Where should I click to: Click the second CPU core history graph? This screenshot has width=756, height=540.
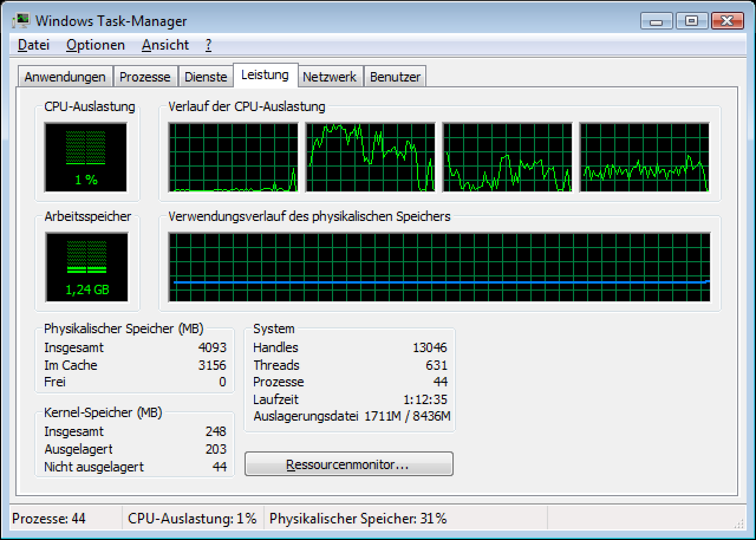[x=370, y=157]
